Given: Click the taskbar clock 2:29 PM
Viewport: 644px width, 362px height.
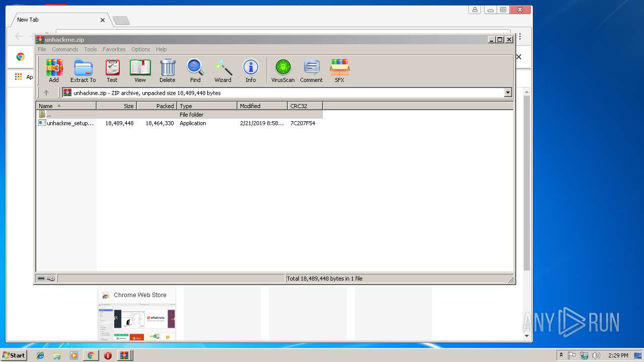Looking at the screenshot, I should click(x=618, y=355).
